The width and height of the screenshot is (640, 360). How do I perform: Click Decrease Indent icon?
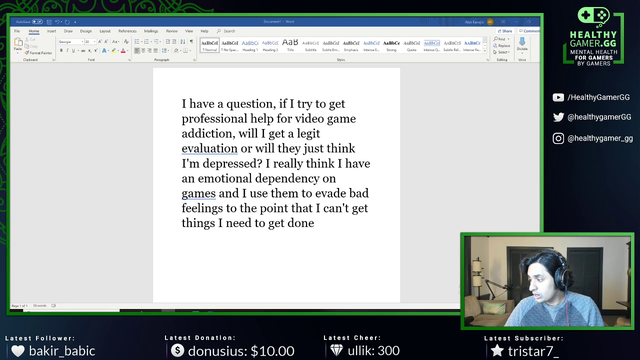point(168,42)
